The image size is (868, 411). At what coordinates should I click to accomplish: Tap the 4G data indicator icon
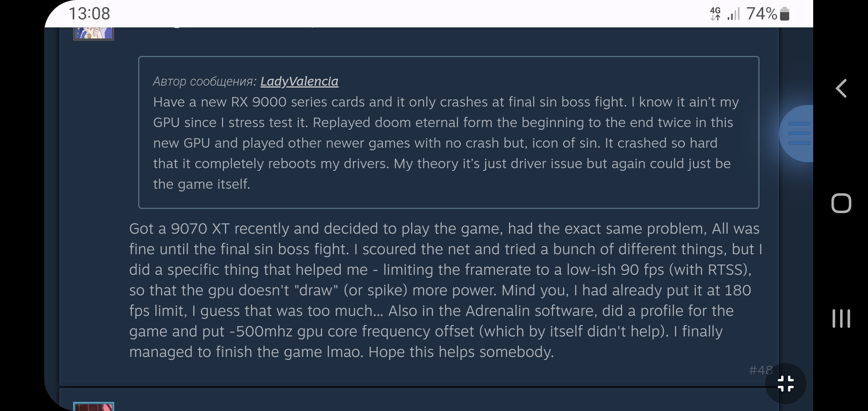(x=715, y=14)
